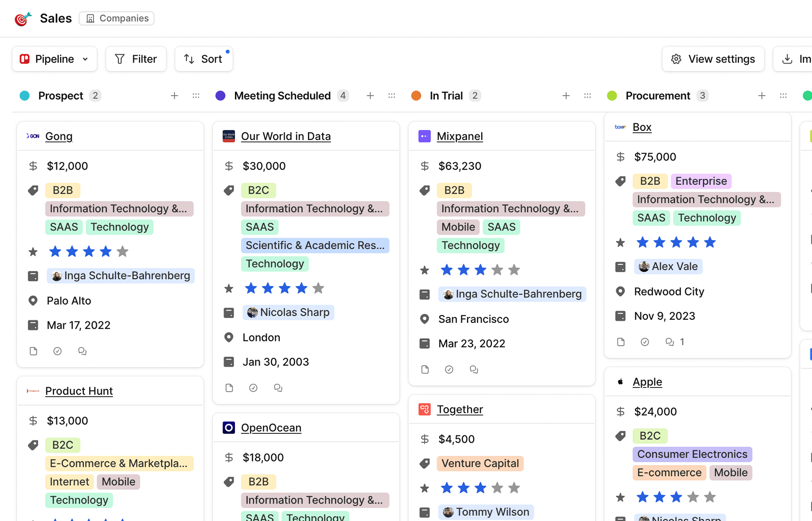The image size is (812, 521).
Task: Open the Filter options
Action: pos(136,59)
